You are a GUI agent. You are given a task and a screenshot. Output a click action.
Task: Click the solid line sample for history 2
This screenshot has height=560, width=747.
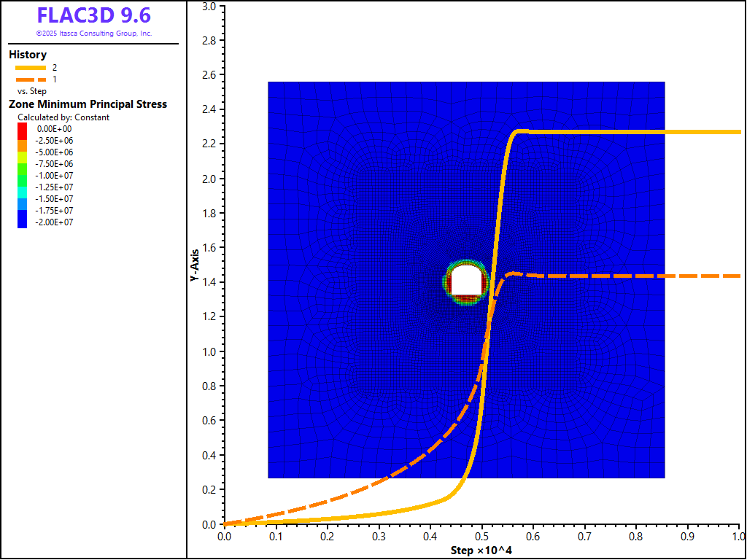pyautogui.click(x=31, y=67)
